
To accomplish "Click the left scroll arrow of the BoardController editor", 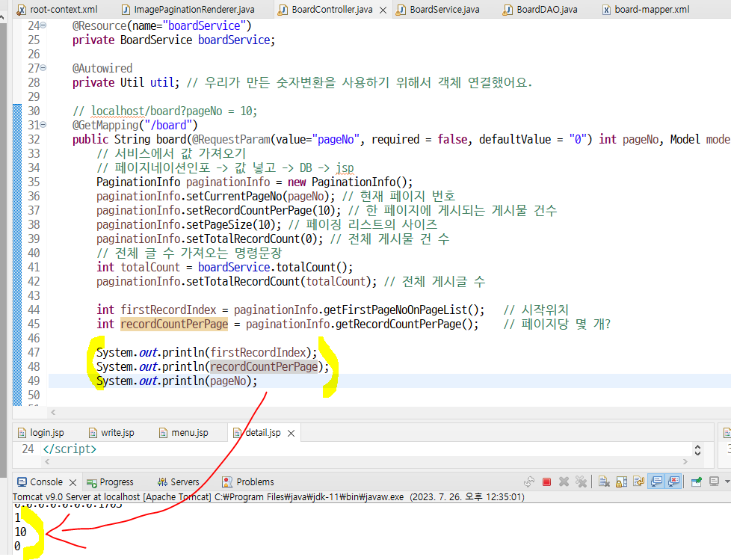I will [53, 412].
